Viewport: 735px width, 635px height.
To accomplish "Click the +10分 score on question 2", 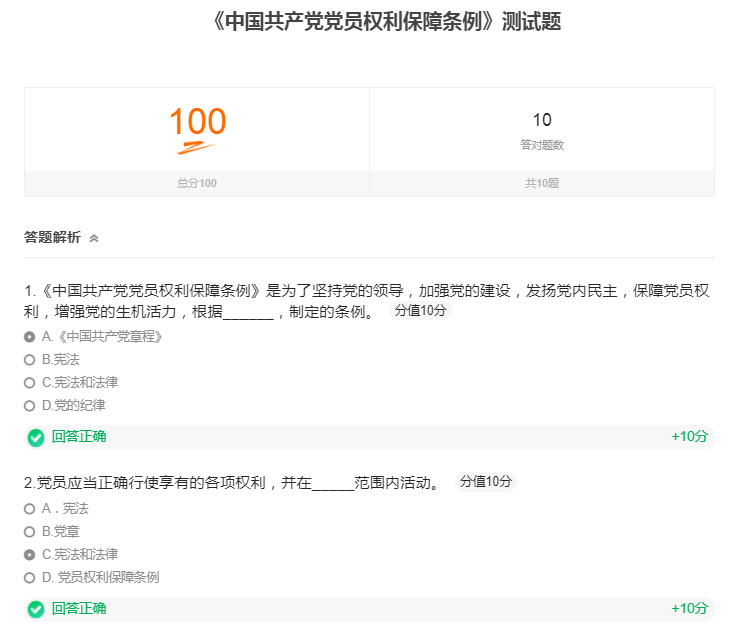I will 689,609.
